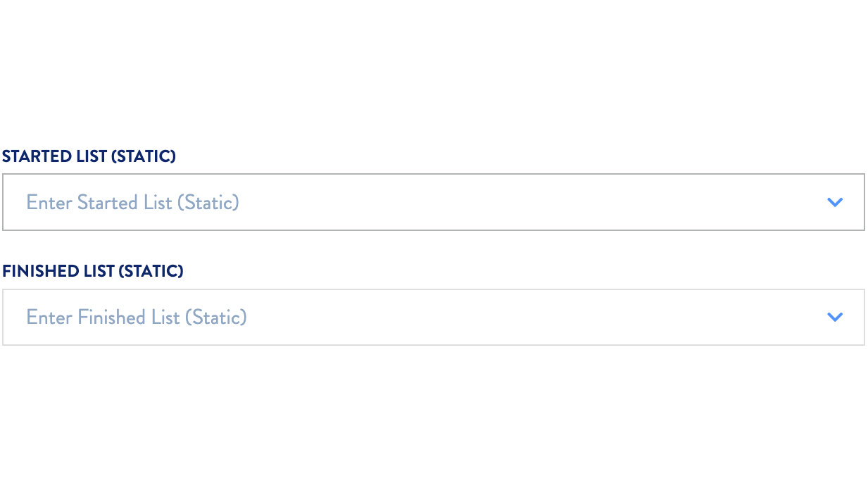Click the heading above the Started List field

coord(89,156)
